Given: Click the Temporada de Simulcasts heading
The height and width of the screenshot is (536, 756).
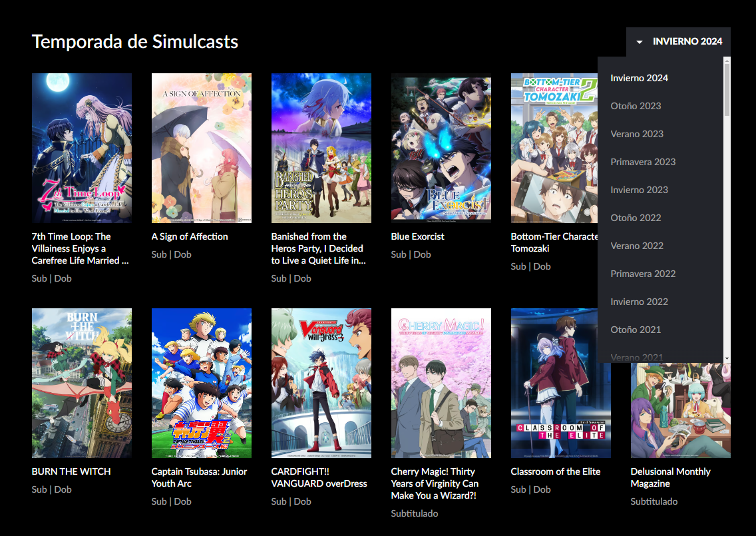Looking at the screenshot, I should tap(135, 41).
